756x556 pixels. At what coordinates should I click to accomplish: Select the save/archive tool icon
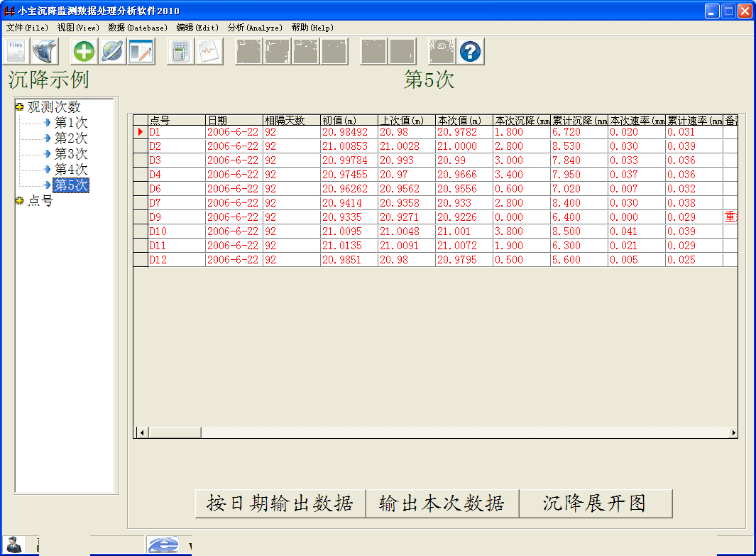[44, 51]
